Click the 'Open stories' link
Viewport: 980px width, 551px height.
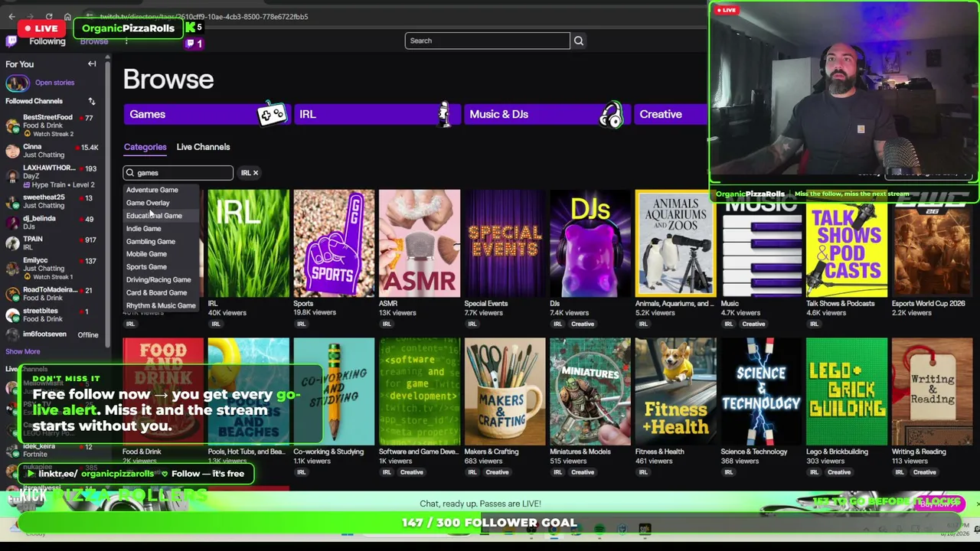54,83
